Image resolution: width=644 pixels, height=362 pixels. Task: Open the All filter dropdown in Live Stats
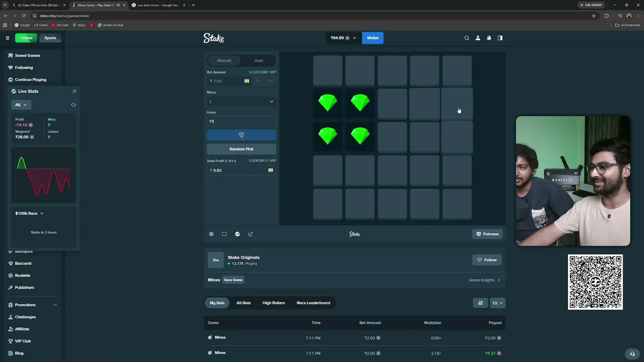[x=21, y=105]
